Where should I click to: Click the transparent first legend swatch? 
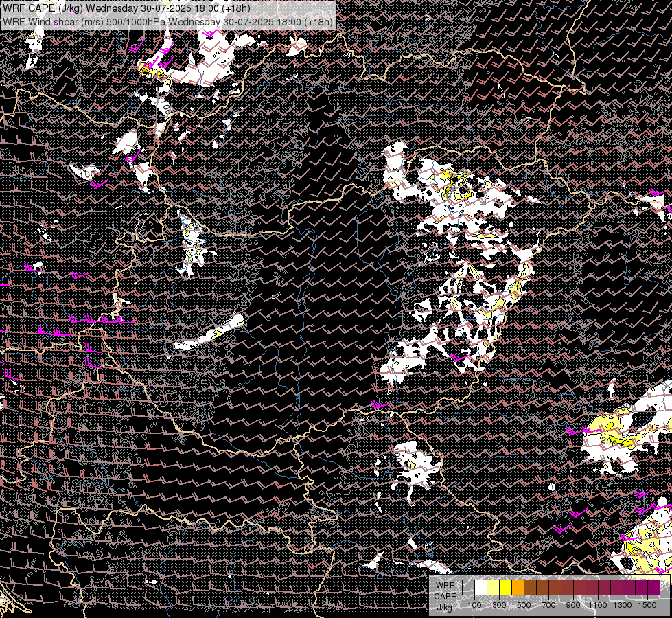coord(468,588)
